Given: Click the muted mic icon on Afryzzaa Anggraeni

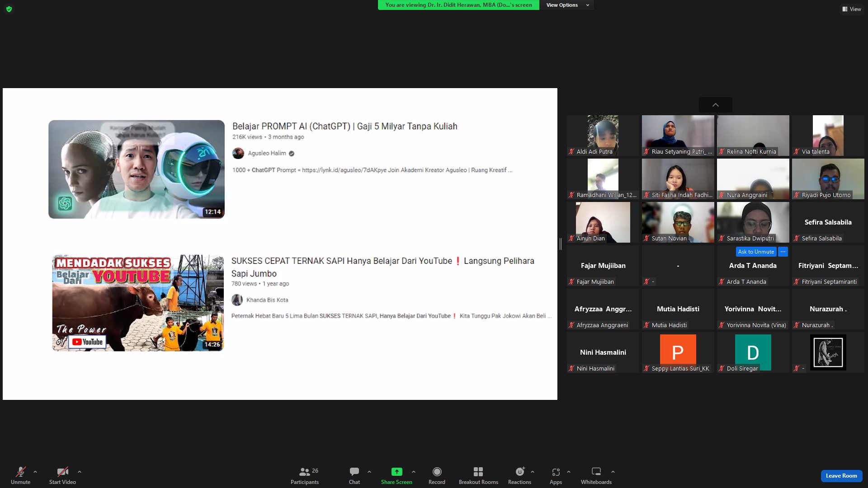Looking at the screenshot, I should click(x=571, y=325).
